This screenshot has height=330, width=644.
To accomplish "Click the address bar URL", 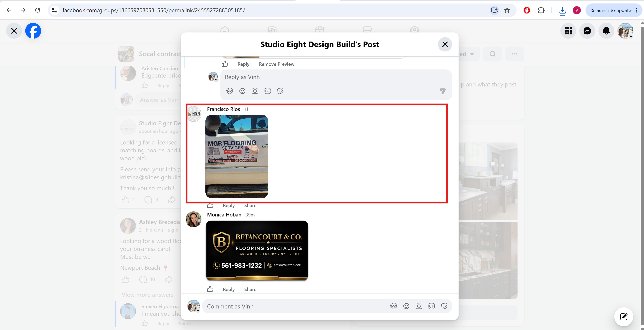I will pyautogui.click(x=154, y=10).
